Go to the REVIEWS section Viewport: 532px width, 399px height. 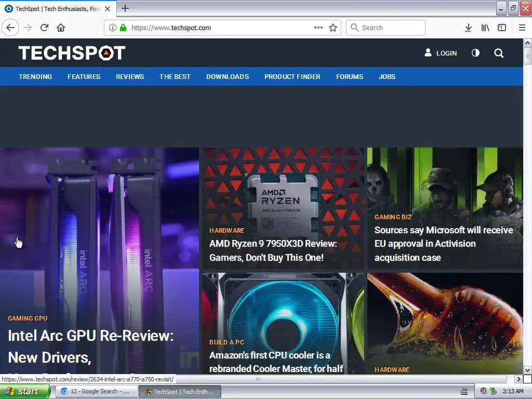(130, 77)
